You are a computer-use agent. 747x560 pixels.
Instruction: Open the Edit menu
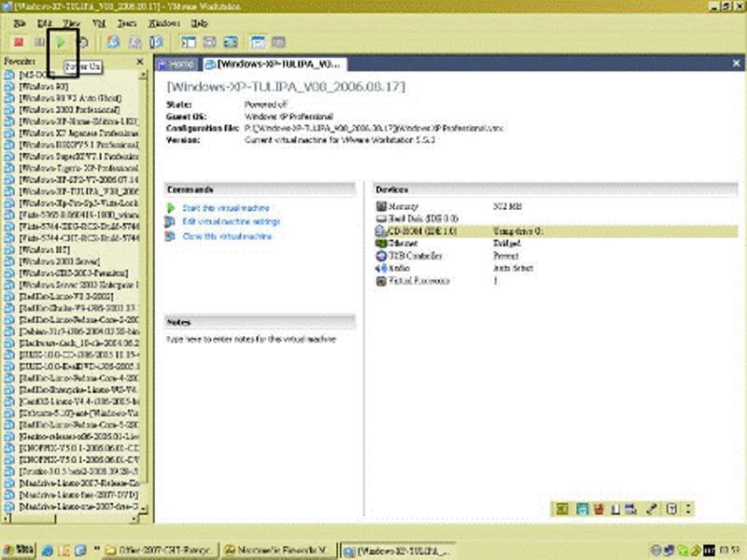pyautogui.click(x=44, y=23)
